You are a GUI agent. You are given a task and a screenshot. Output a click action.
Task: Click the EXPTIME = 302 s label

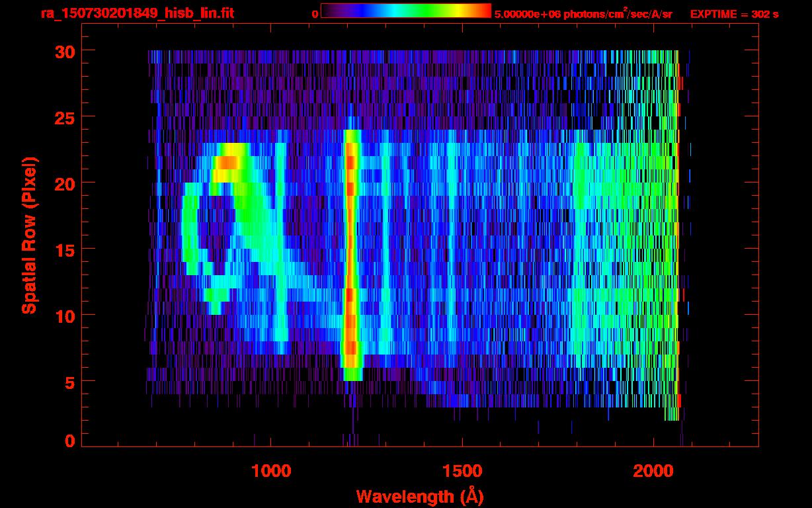[734, 14]
